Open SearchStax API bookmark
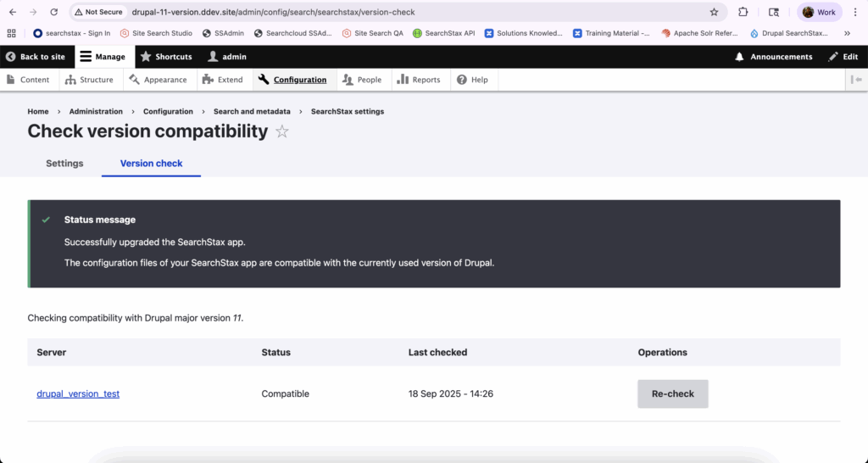868x463 pixels. pyautogui.click(x=444, y=33)
